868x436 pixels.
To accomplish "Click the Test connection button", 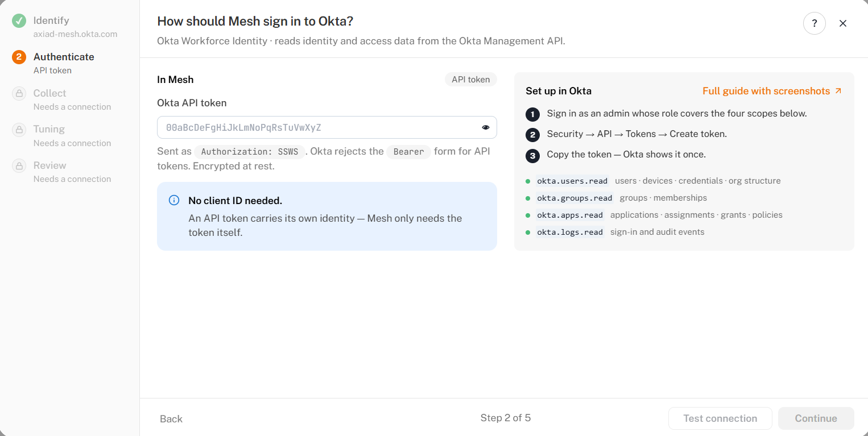I will tap(720, 418).
